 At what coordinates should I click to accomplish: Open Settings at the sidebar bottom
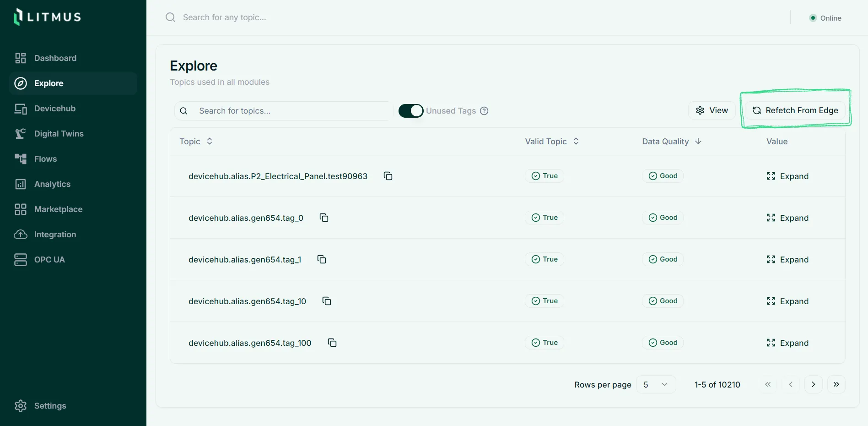click(x=73, y=406)
